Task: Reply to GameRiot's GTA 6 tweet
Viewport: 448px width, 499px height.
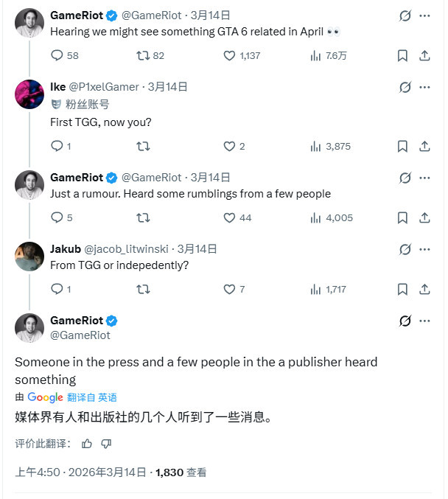Action: click(x=57, y=55)
